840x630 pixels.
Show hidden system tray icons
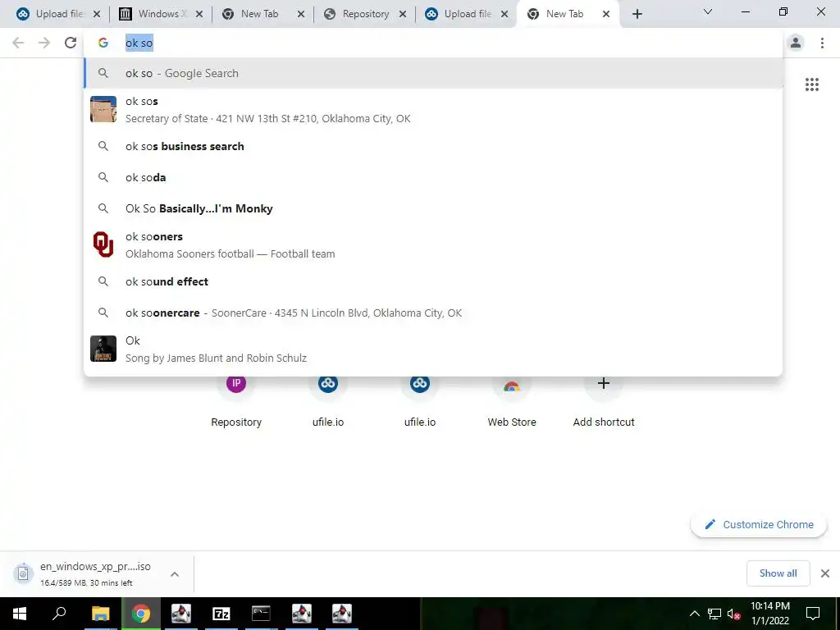pyautogui.click(x=694, y=614)
